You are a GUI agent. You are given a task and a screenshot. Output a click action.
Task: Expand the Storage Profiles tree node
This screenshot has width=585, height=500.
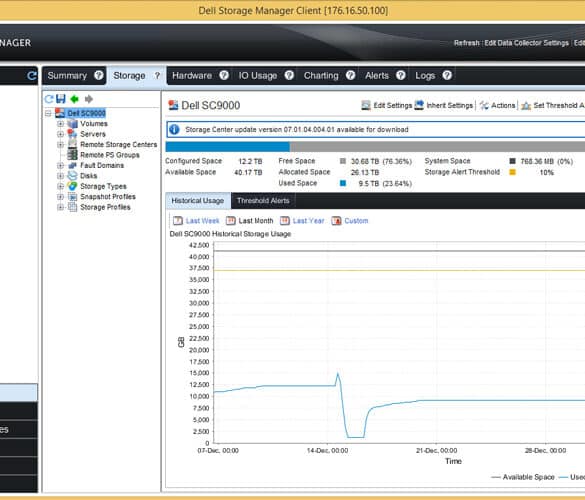coord(60,207)
